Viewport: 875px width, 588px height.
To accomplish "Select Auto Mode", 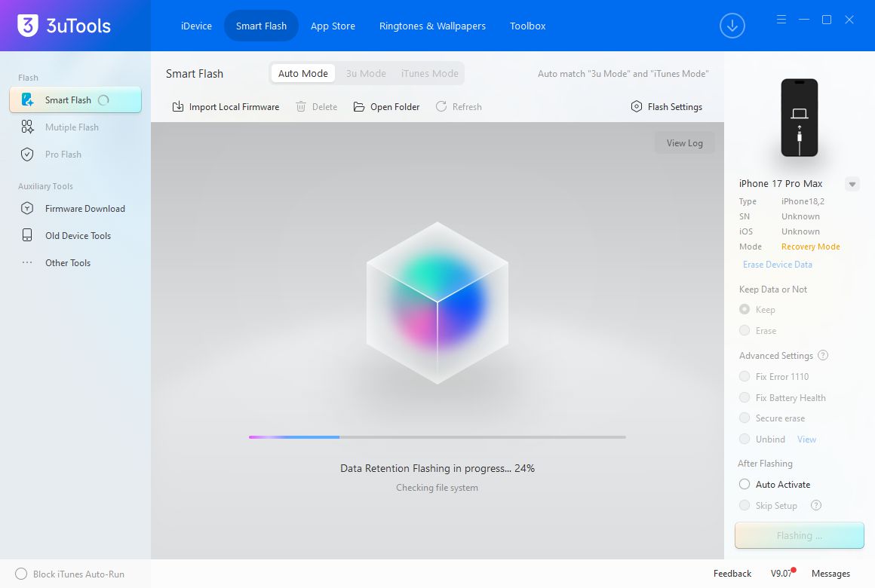I will (303, 73).
